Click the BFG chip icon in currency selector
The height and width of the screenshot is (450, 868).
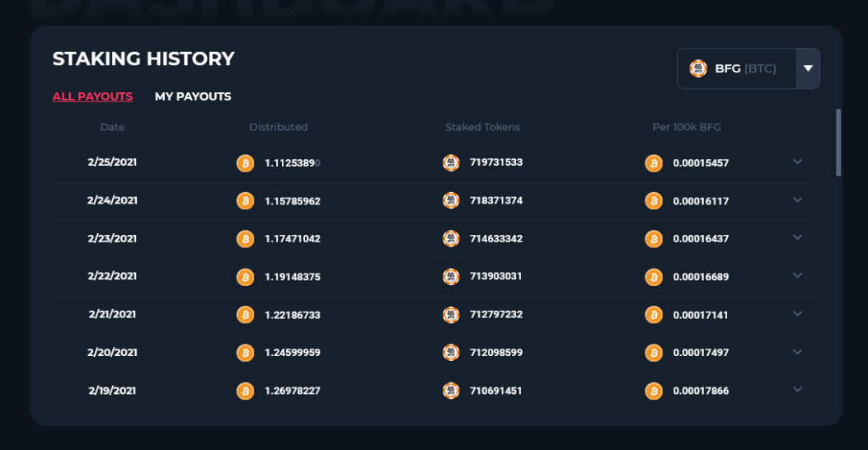tap(698, 68)
